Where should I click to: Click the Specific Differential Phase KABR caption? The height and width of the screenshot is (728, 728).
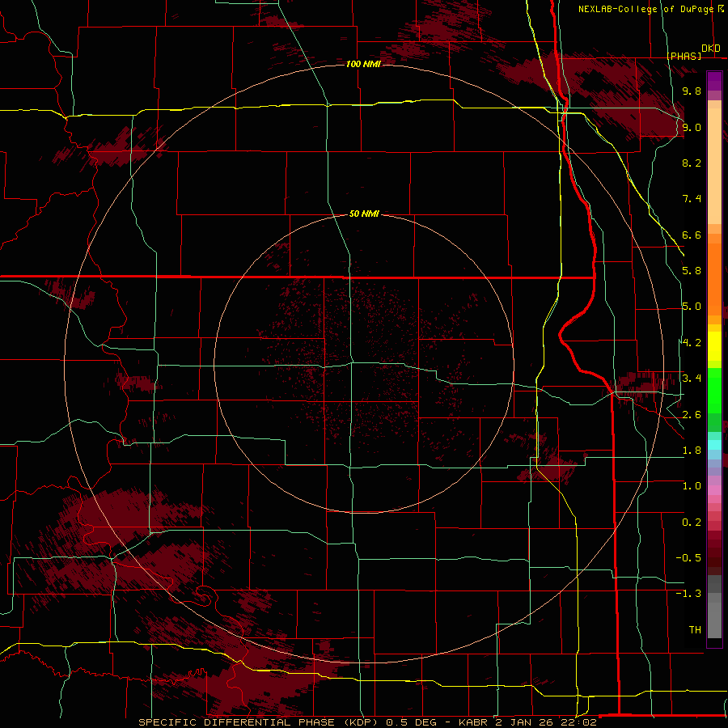pyautogui.click(x=367, y=722)
